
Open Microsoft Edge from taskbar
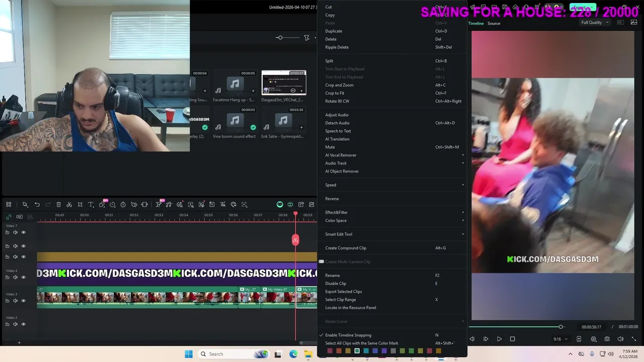[293, 354]
